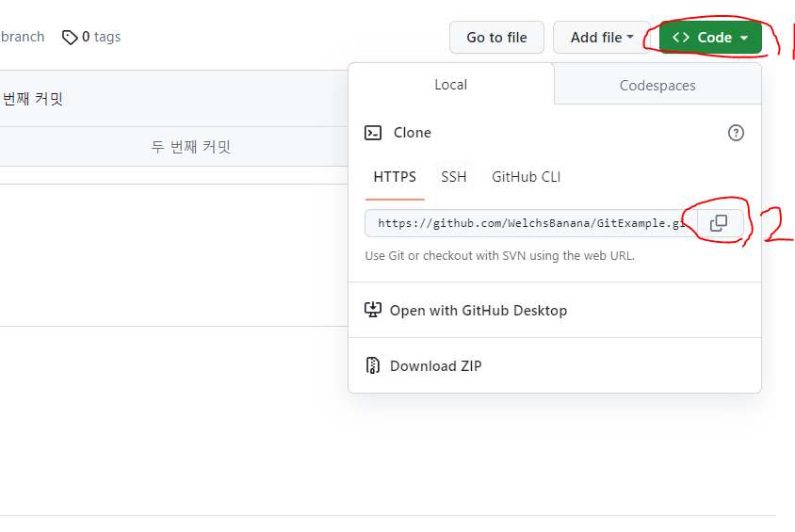The image size is (795, 532).
Task: Select the HTTPS clone option
Action: coord(395,177)
